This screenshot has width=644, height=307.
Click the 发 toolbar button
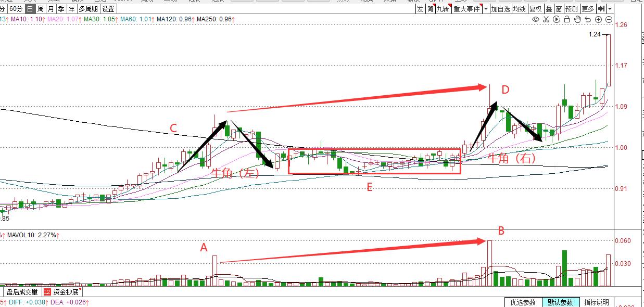420,9
